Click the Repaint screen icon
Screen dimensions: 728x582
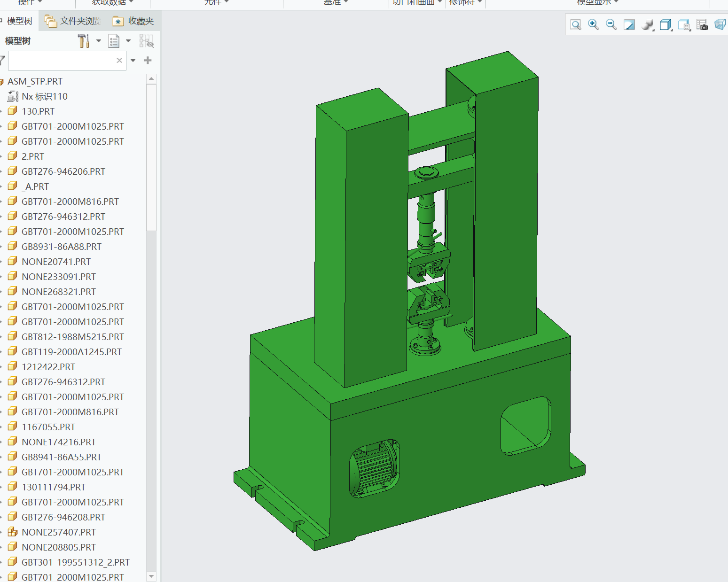(x=629, y=24)
